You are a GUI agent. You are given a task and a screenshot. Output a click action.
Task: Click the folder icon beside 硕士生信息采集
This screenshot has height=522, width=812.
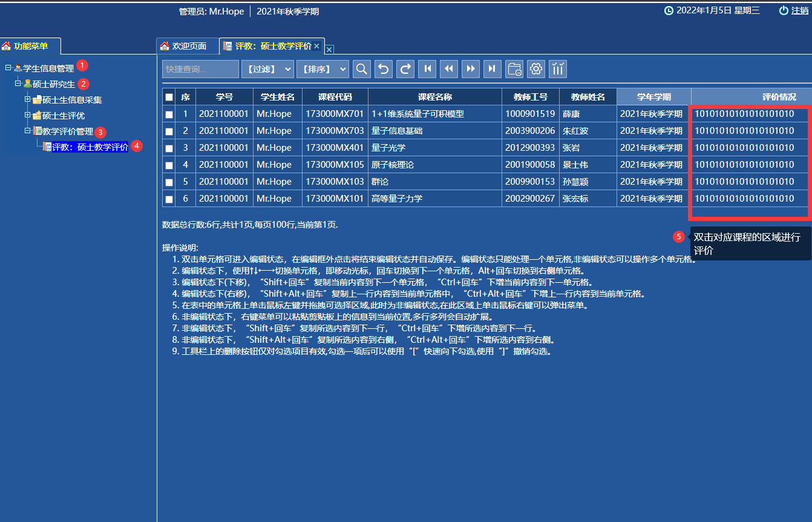[x=37, y=100]
